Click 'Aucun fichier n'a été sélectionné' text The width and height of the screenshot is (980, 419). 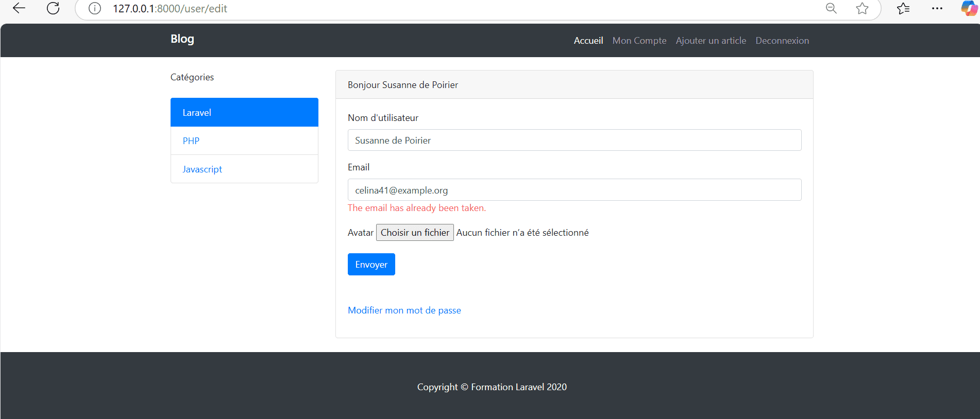click(522, 233)
